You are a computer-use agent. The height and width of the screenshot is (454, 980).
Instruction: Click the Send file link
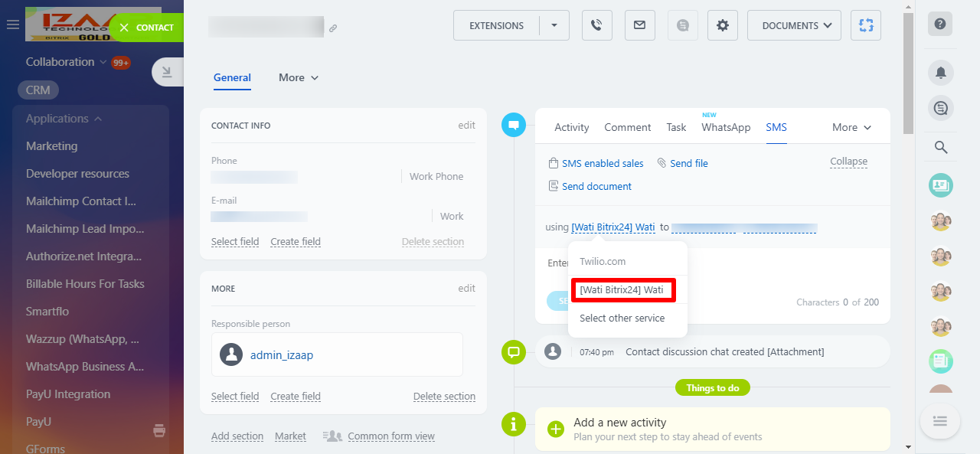click(x=688, y=163)
